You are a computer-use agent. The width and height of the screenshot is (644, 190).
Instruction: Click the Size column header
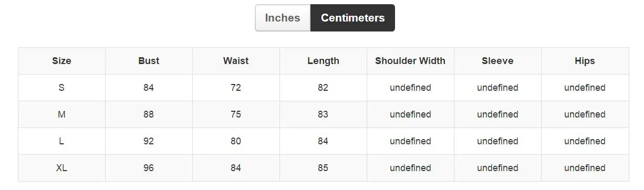(x=61, y=61)
